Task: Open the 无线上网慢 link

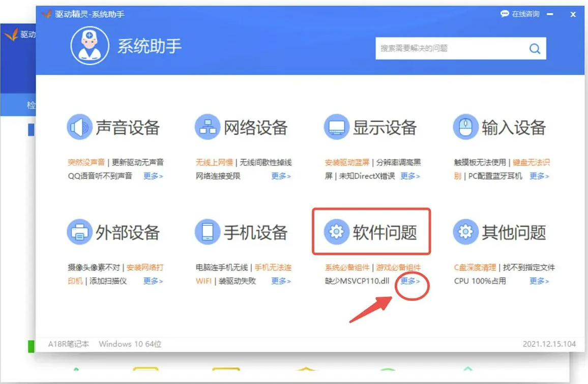Action: click(x=214, y=162)
